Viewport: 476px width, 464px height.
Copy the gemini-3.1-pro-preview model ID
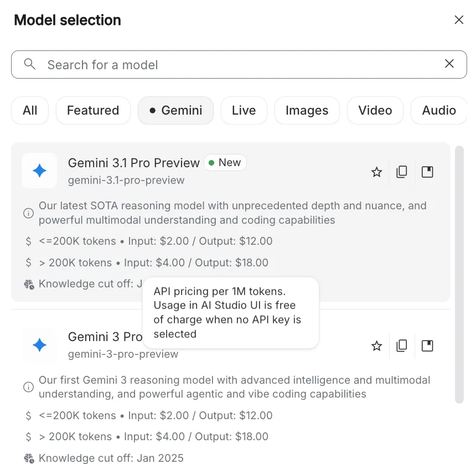click(402, 172)
